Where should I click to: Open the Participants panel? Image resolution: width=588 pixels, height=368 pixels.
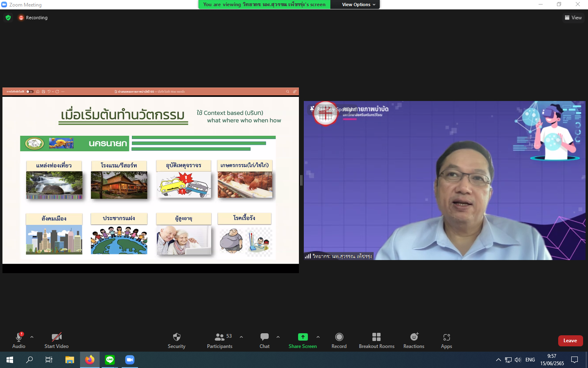point(220,340)
